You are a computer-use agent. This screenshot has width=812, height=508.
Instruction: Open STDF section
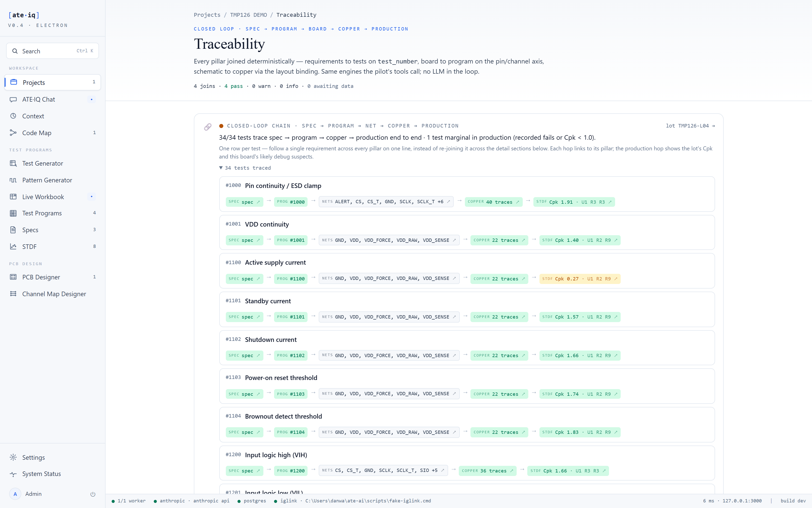[x=53, y=247]
